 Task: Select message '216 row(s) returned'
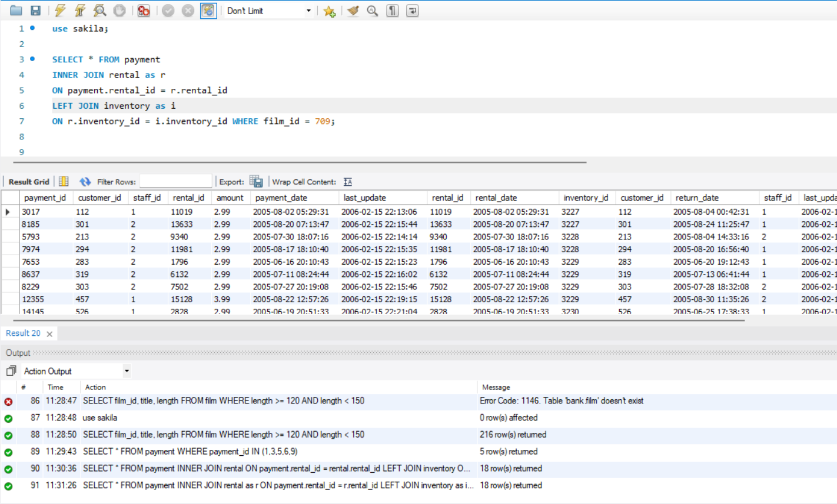[513, 435]
